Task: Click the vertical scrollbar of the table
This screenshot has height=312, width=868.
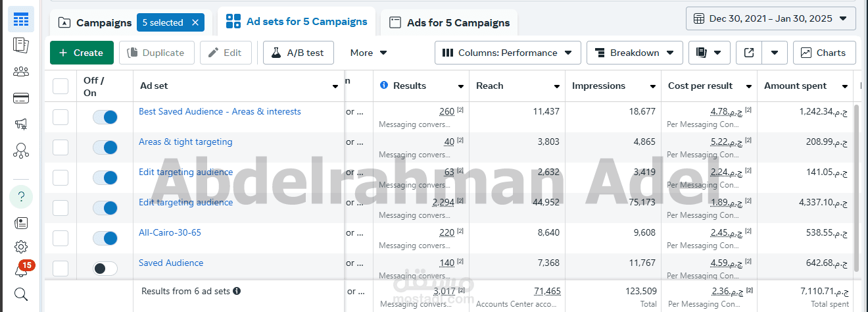Action: (x=856, y=187)
